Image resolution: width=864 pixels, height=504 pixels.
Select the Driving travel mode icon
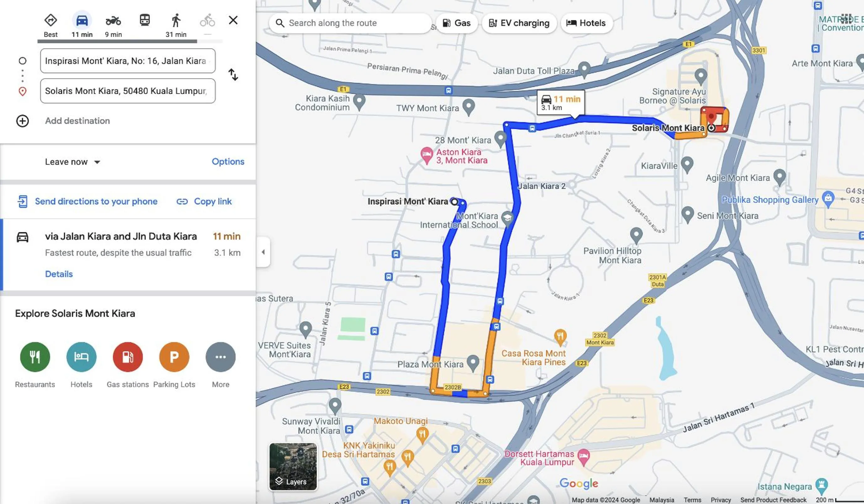click(82, 21)
